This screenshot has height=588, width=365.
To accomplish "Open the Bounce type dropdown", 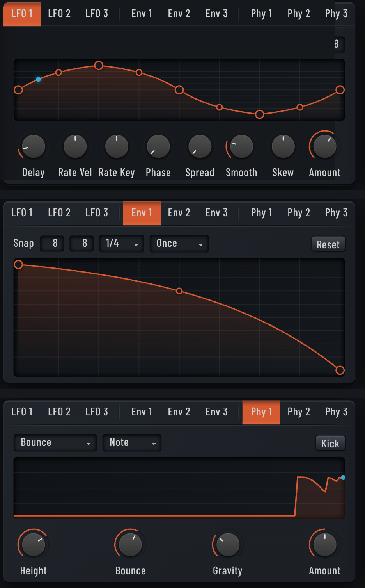I will tap(55, 443).
